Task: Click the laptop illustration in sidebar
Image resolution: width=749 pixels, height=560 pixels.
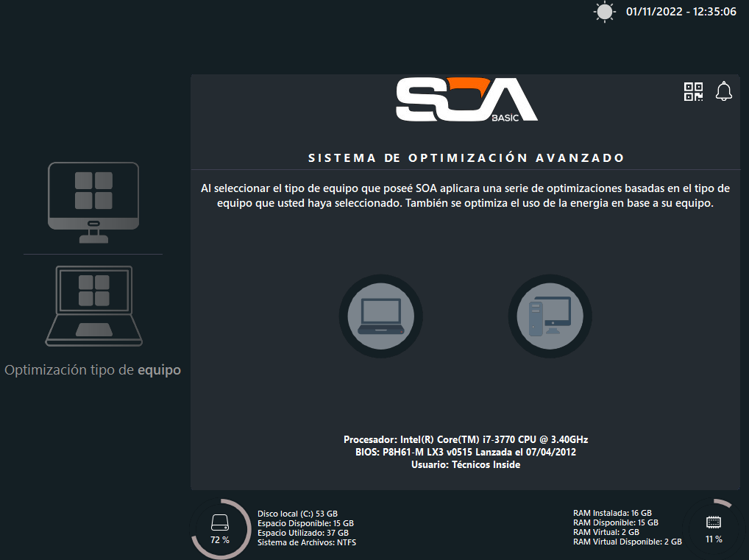Action: pos(93,306)
